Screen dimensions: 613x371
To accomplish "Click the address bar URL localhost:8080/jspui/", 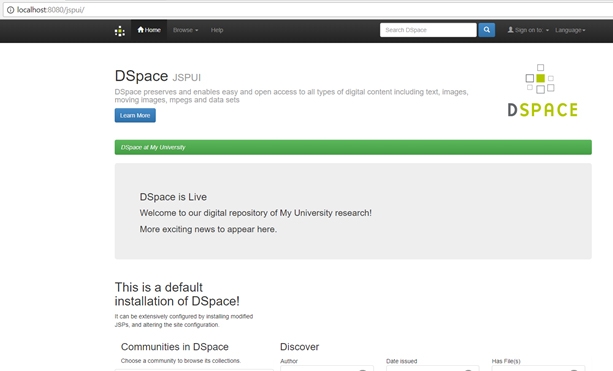I will pyautogui.click(x=50, y=10).
